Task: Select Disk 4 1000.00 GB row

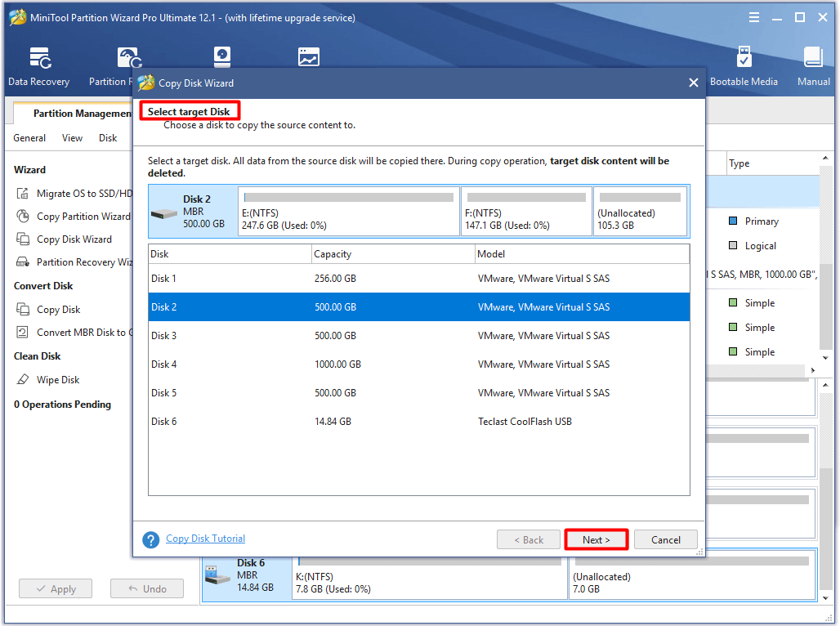Action: pyautogui.click(x=419, y=364)
